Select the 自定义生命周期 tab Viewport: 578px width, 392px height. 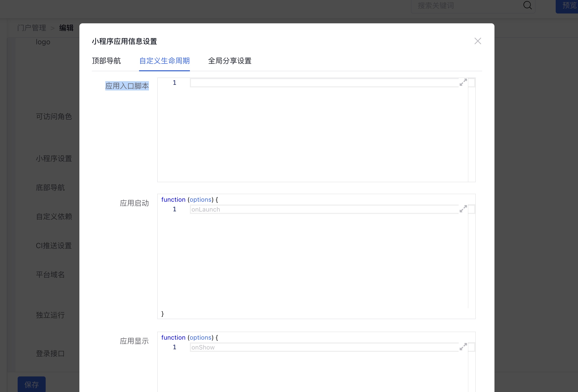[x=164, y=61]
